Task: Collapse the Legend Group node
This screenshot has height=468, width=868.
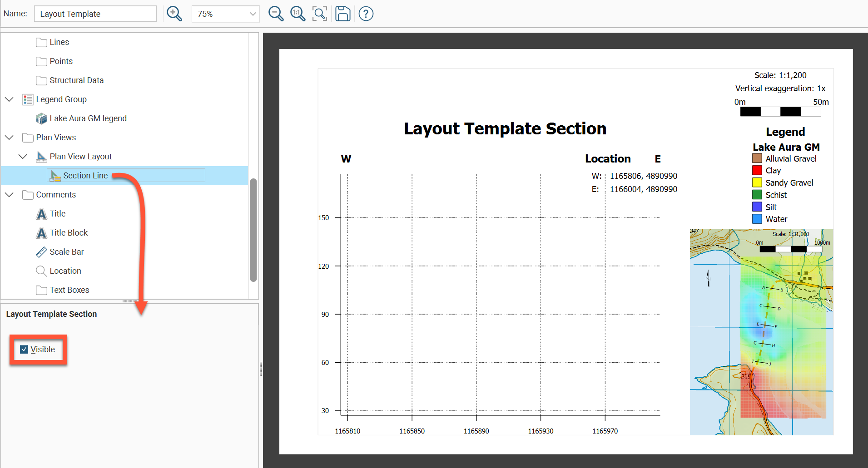Action: (x=9, y=99)
